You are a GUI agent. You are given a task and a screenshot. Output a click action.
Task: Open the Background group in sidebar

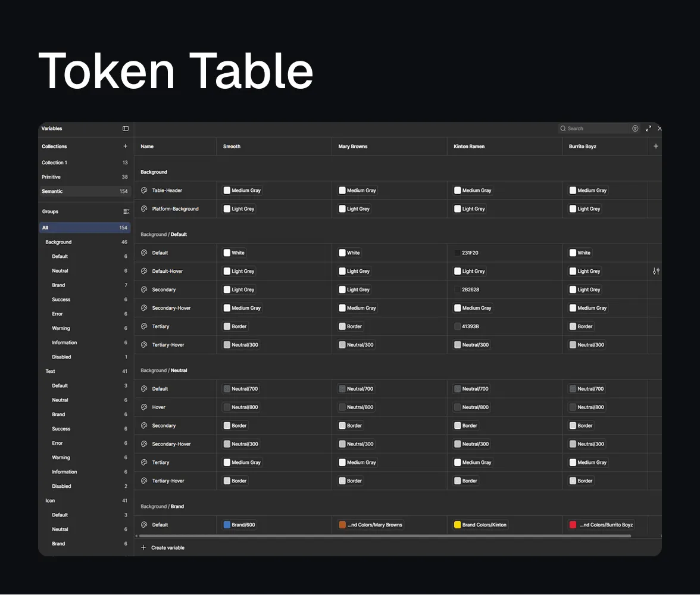click(85, 242)
